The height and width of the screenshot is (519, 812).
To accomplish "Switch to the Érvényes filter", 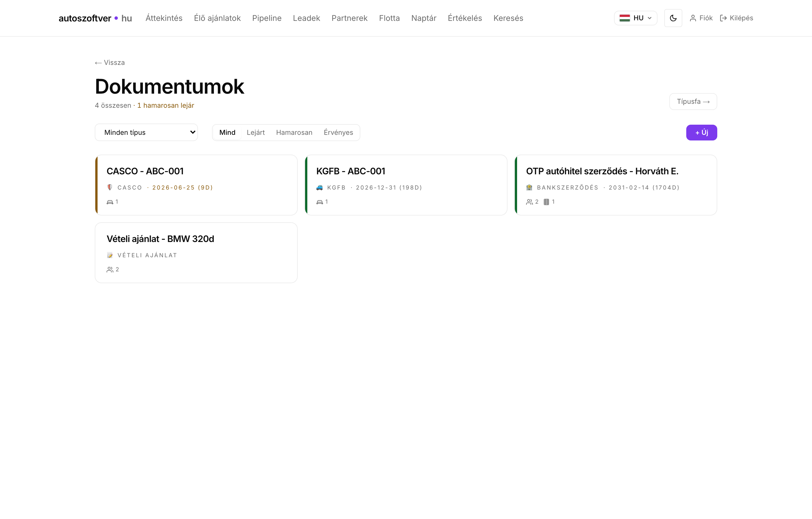I will point(338,132).
